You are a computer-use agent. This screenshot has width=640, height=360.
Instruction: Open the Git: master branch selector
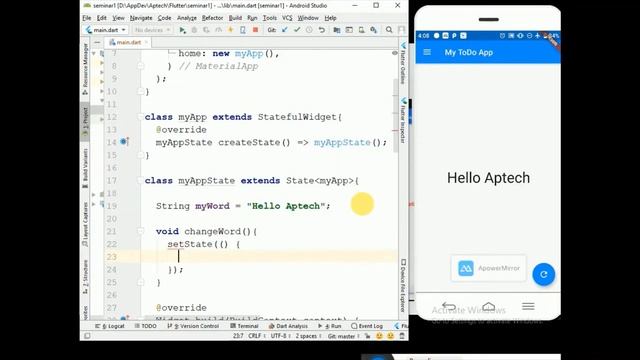(x=343, y=336)
